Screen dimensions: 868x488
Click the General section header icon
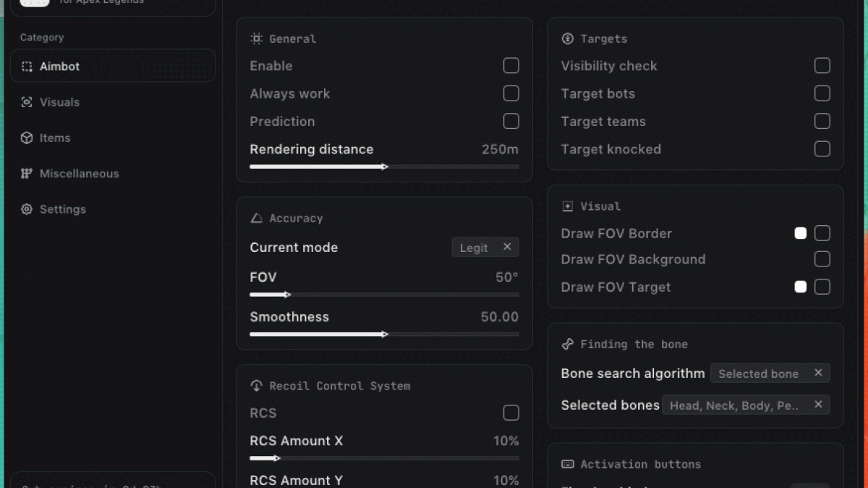256,39
